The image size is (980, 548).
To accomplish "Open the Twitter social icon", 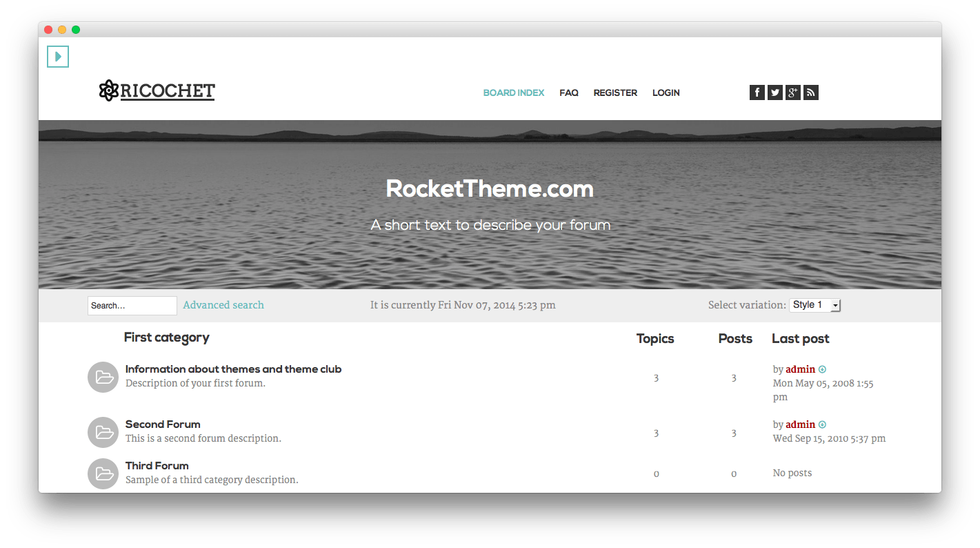I will tap(775, 92).
